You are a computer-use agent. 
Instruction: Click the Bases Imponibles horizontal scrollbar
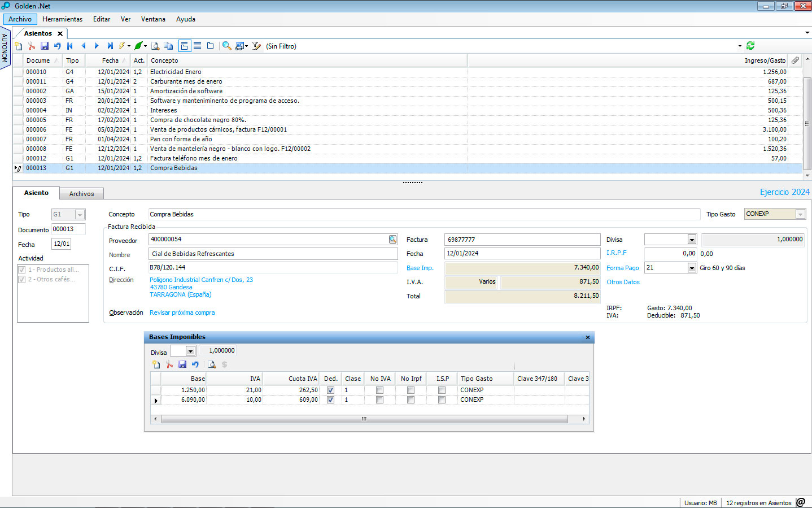click(364, 419)
